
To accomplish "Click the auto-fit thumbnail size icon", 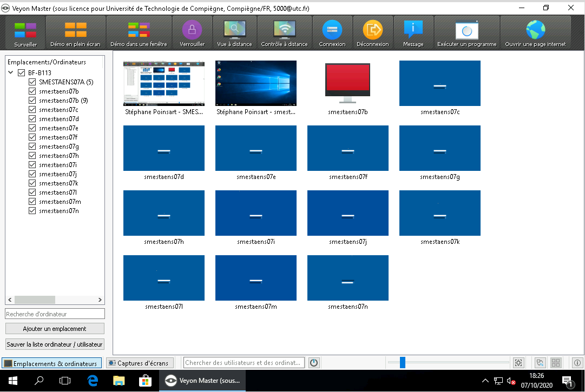I will 518,363.
